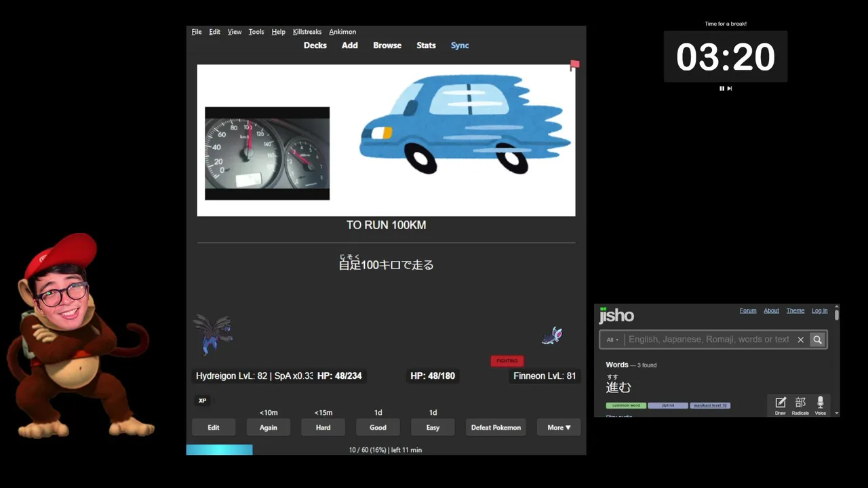Clear the jisho search box with X
The width and height of the screenshot is (868, 488).
point(800,340)
